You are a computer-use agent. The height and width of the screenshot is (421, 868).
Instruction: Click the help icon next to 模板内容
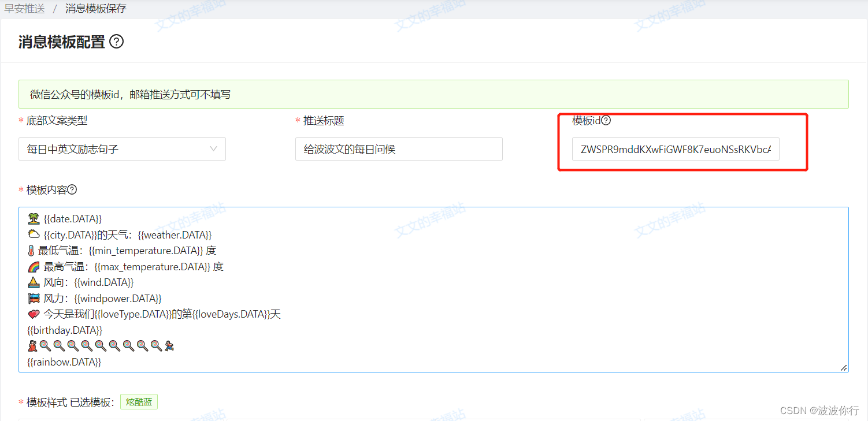[x=72, y=189]
